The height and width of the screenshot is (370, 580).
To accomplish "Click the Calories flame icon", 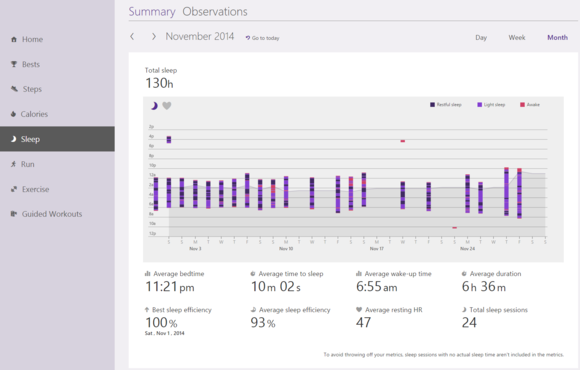I will click(x=13, y=114).
